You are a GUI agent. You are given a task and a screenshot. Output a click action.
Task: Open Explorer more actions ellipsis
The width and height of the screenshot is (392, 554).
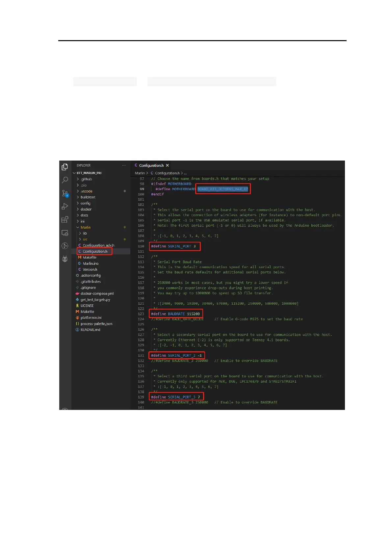tap(124, 165)
